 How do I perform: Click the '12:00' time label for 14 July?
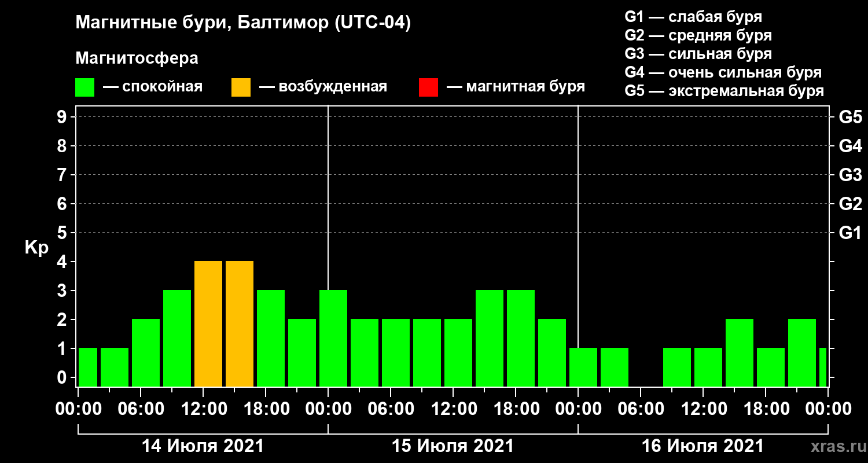point(203,409)
